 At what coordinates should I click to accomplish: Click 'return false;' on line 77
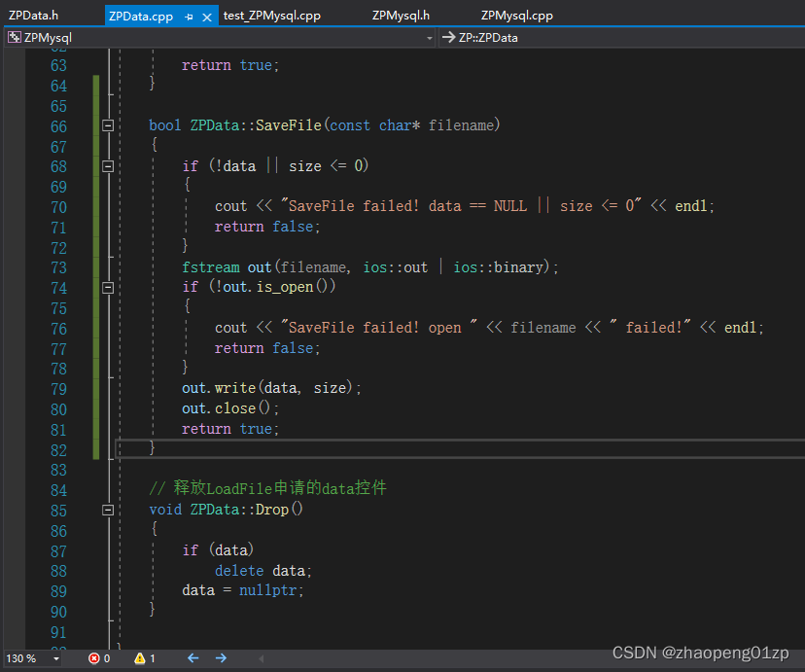click(267, 348)
